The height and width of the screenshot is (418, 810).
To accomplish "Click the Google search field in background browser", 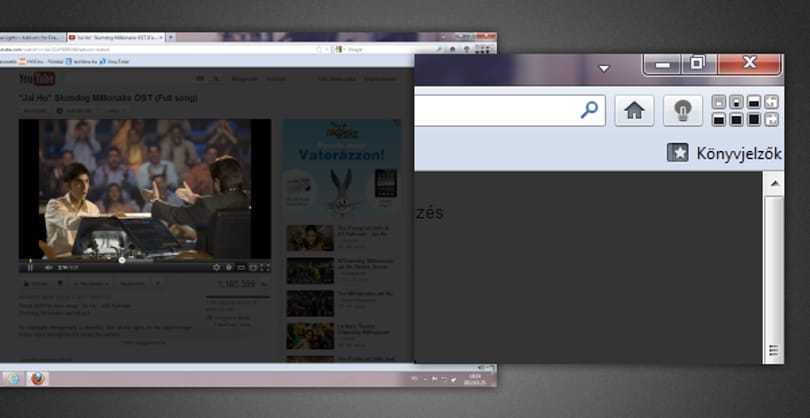I will pos(388,50).
